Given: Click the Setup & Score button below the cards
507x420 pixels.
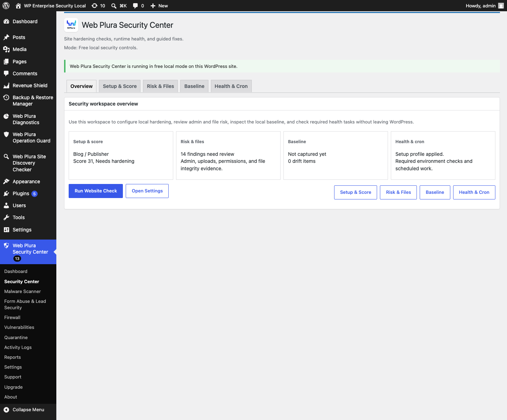Looking at the screenshot, I should pyautogui.click(x=356, y=192).
